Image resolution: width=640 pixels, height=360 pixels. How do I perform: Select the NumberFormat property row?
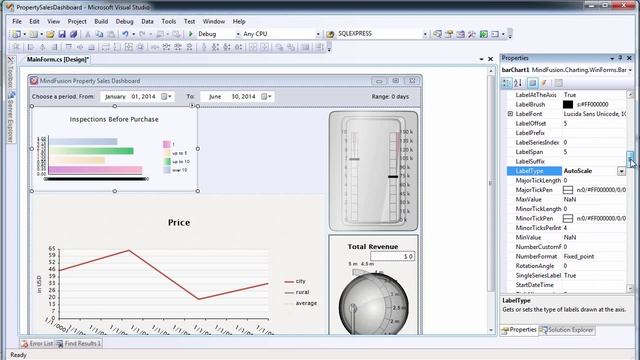[566, 257]
